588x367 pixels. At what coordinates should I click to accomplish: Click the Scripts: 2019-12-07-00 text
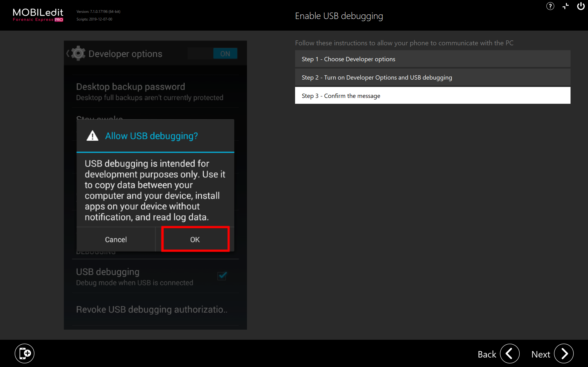[x=94, y=19]
